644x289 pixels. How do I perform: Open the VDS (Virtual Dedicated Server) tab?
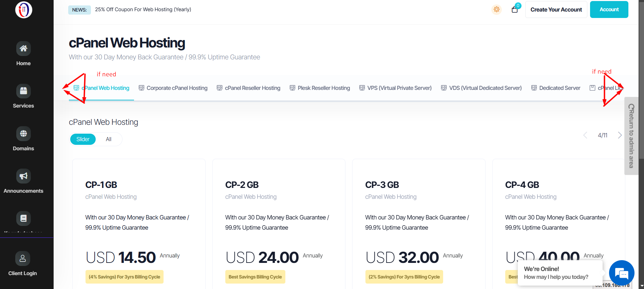coord(481,88)
